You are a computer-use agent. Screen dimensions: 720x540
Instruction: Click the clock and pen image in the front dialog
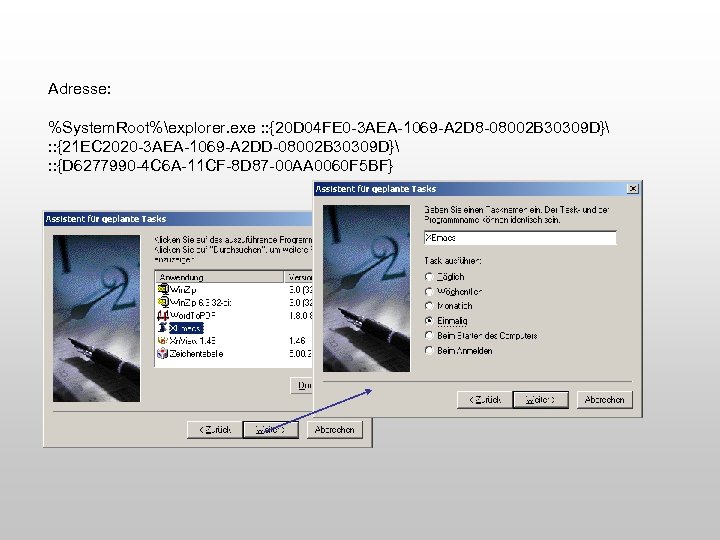pyautogui.click(x=366, y=288)
